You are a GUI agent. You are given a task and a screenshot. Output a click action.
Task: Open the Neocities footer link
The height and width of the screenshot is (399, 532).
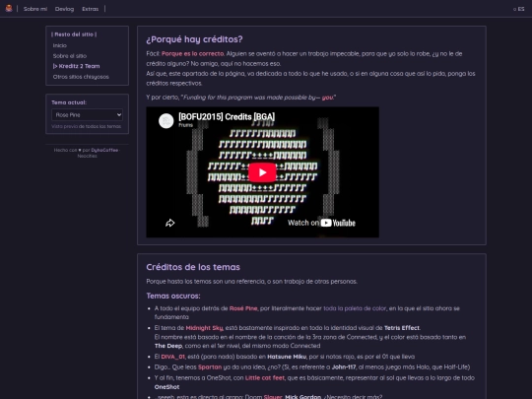[x=88, y=156]
